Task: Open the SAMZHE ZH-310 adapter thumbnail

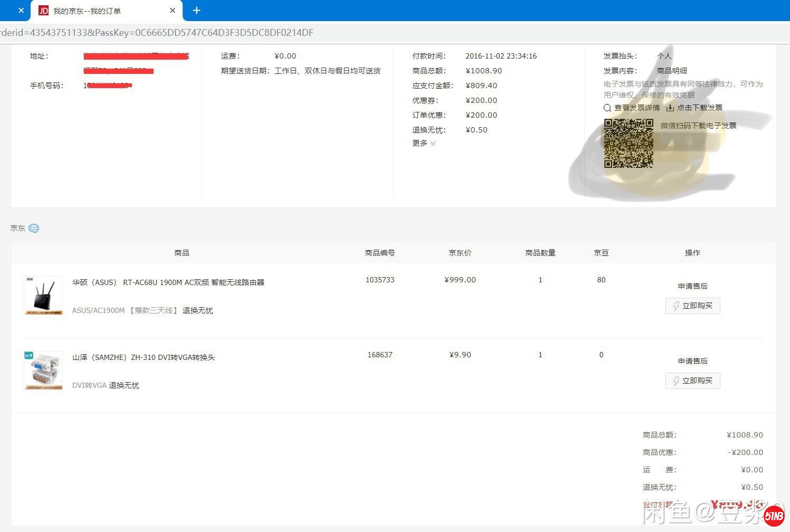Action: [43, 370]
